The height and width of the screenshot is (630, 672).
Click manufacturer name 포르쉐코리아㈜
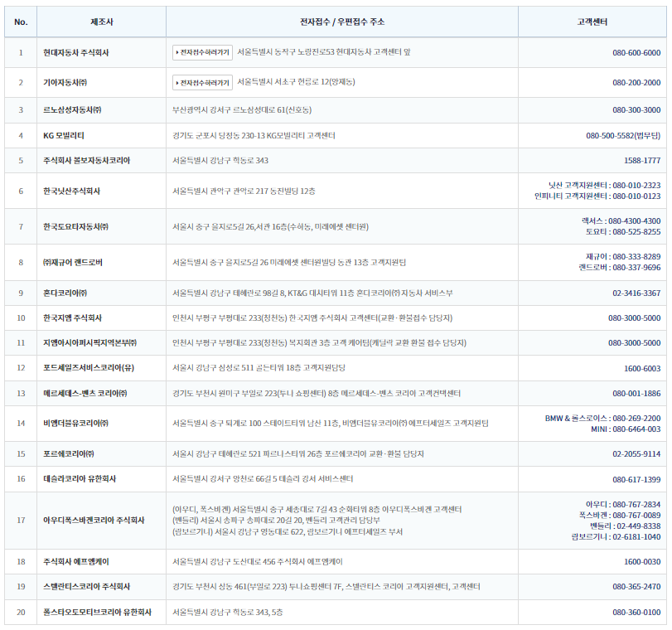click(68, 453)
